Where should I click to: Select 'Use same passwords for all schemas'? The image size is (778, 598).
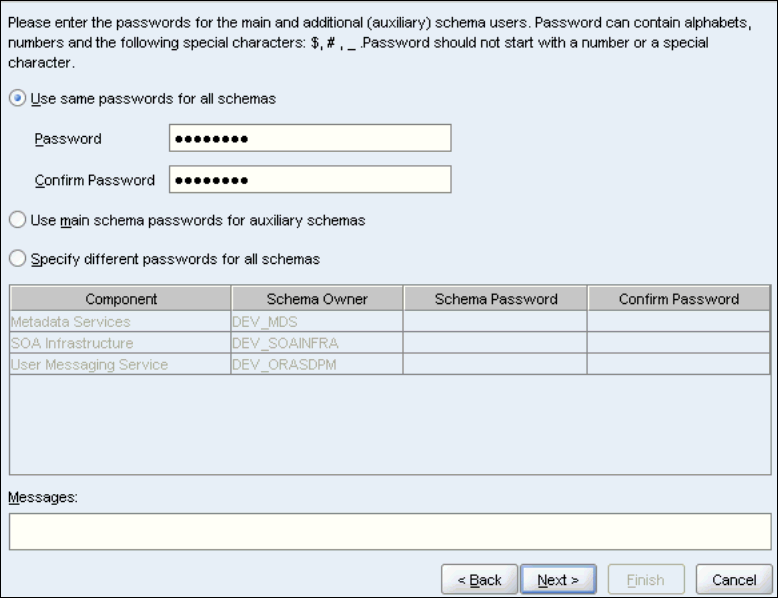coord(17,99)
